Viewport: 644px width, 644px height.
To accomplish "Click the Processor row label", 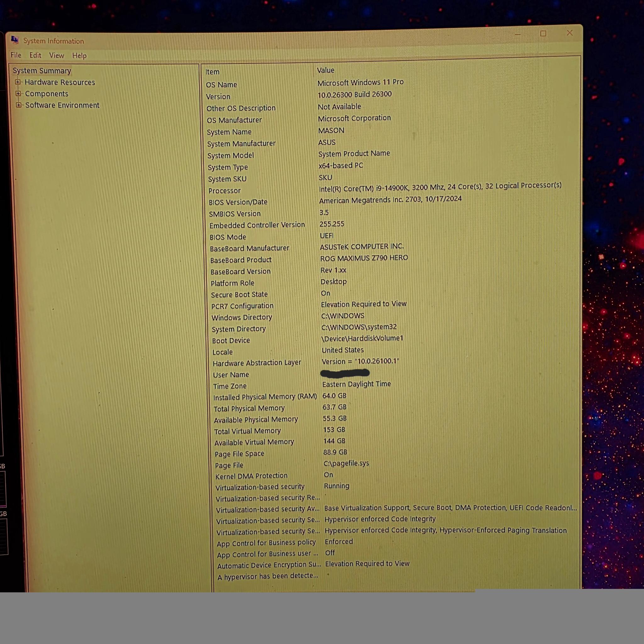I will click(224, 191).
